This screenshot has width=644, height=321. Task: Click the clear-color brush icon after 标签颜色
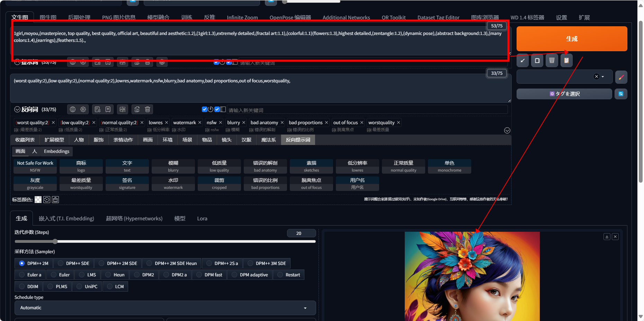click(x=55, y=200)
